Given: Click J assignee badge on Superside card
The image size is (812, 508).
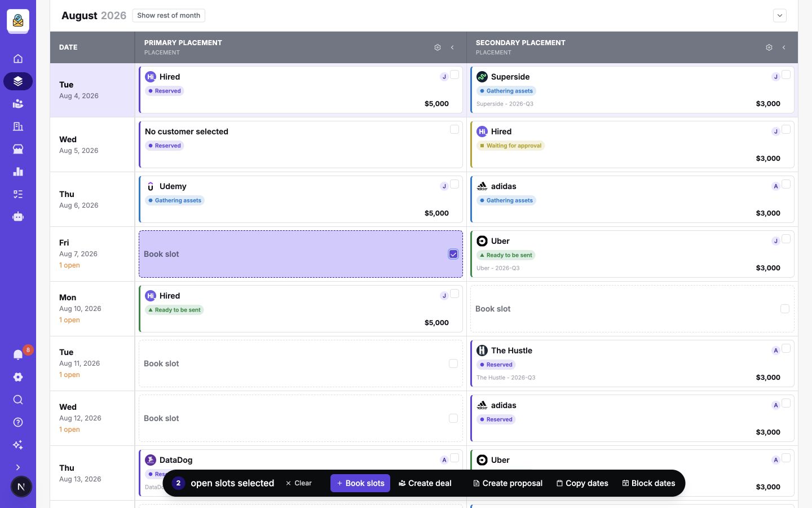Looking at the screenshot, I should click(776, 77).
